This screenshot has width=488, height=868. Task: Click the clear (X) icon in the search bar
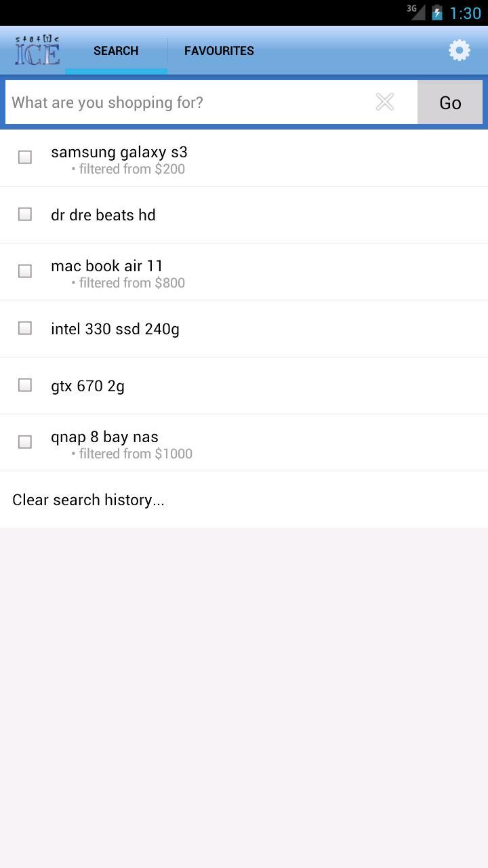[x=384, y=102]
